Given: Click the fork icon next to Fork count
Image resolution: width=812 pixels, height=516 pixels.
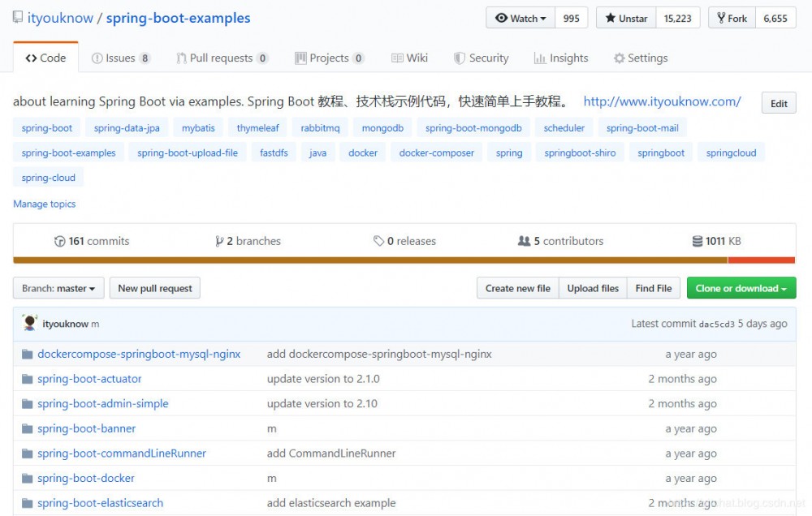Looking at the screenshot, I should point(722,17).
